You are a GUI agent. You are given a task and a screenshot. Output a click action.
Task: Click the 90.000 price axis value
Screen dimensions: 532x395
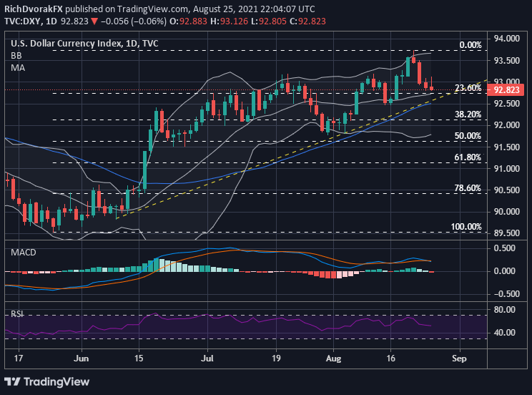[506, 212]
